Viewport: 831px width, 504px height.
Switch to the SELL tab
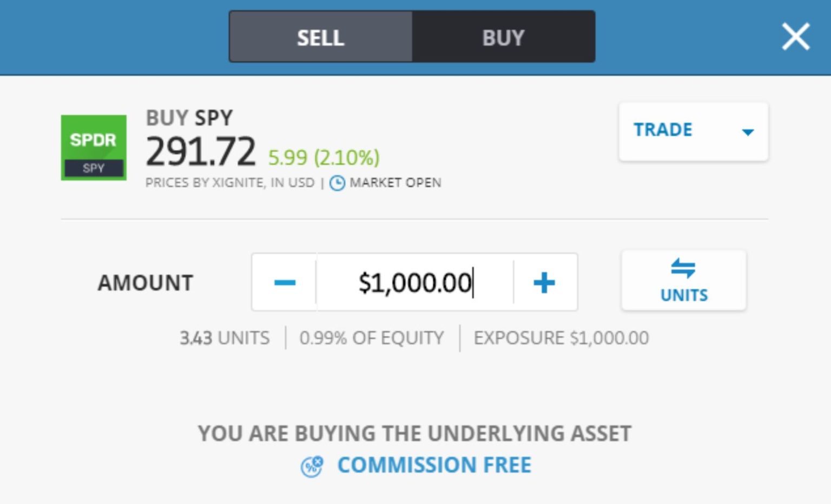[x=320, y=36]
